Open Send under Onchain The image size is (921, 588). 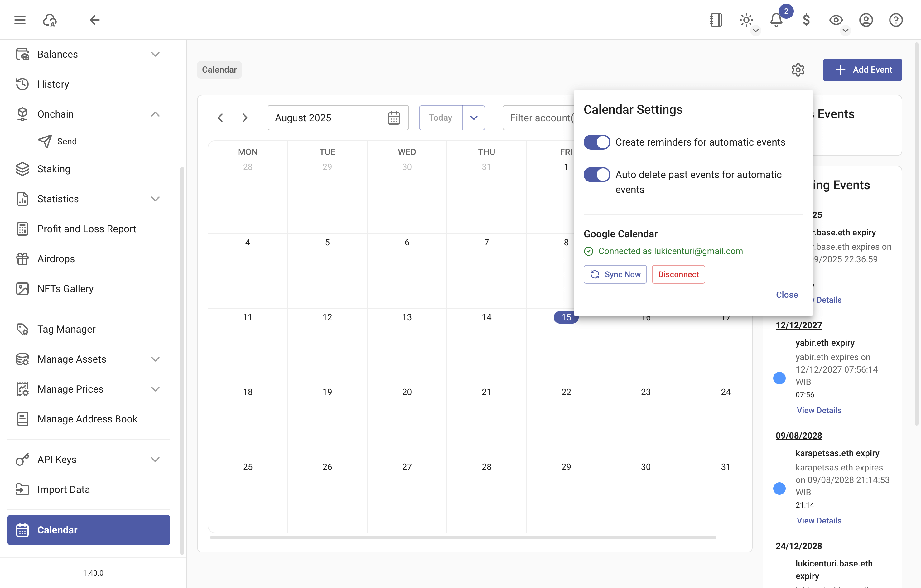coord(89,142)
